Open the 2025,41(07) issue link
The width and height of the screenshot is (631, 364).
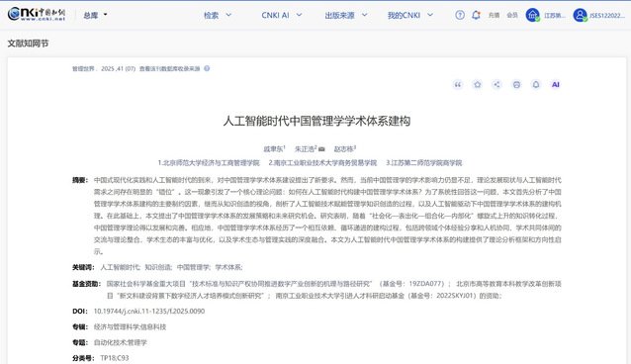(119, 69)
